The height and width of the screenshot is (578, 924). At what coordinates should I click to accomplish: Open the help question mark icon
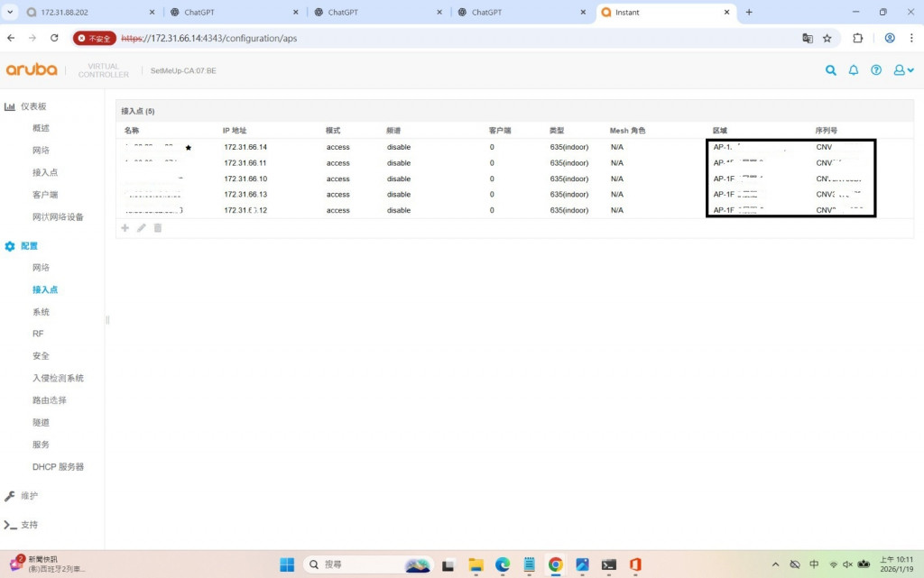click(876, 70)
